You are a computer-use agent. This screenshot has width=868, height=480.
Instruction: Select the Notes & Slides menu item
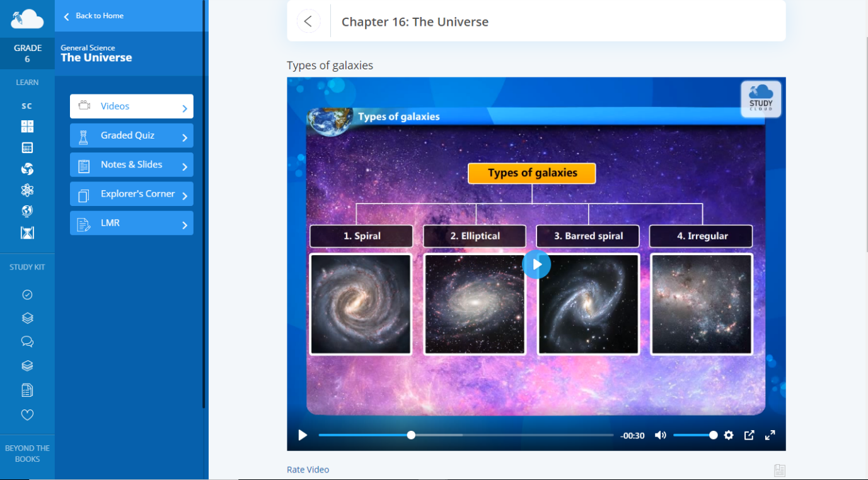coord(132,164)
